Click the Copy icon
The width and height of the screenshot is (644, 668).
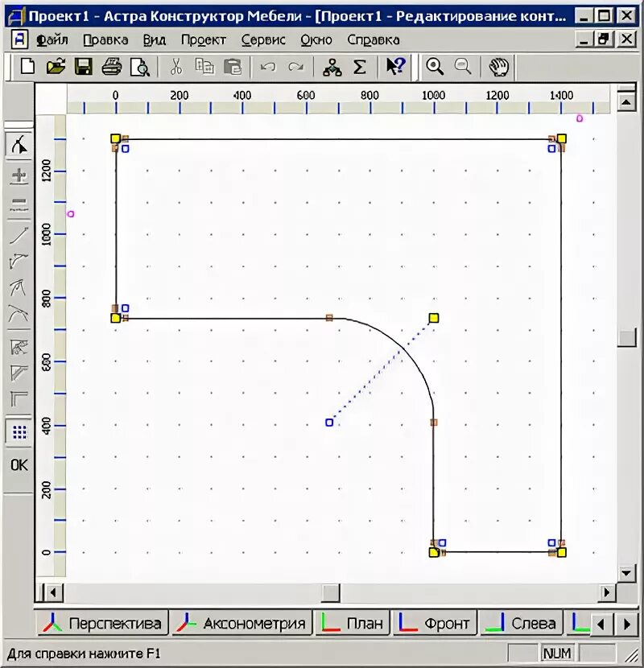tap(204, 67)
